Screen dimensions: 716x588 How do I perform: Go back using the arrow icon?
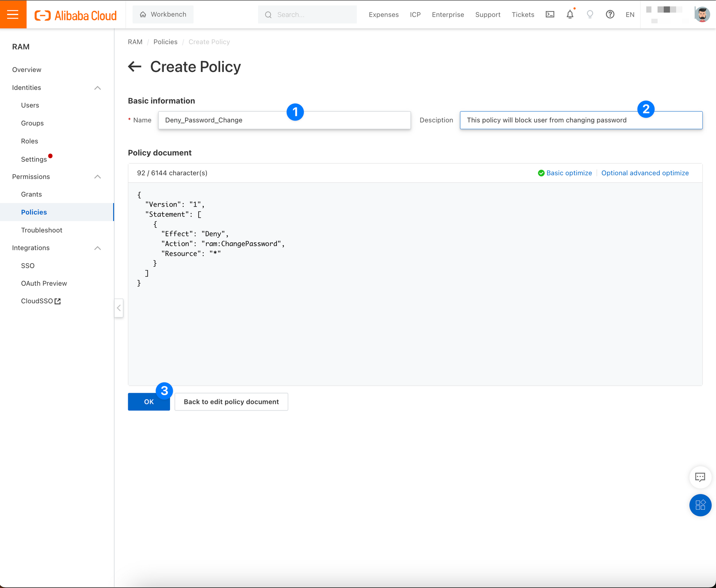click(x=135, y=67)
